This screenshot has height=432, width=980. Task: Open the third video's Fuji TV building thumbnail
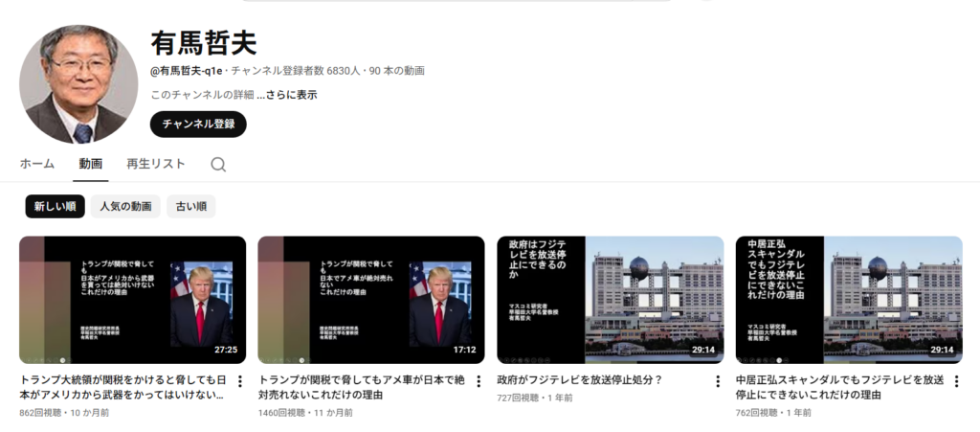coord(610,299)
